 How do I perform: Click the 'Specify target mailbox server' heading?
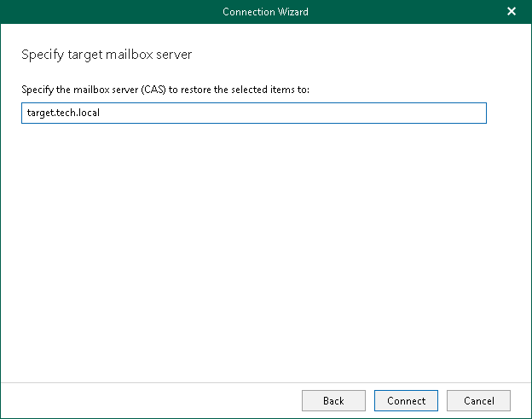pyautogui.click(x=107, y=55)
